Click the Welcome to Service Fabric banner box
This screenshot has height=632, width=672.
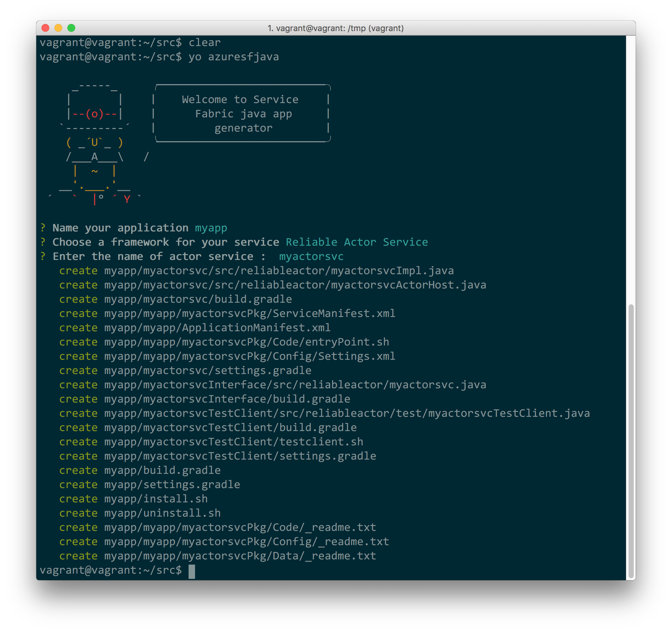click(x=243, y=114)
